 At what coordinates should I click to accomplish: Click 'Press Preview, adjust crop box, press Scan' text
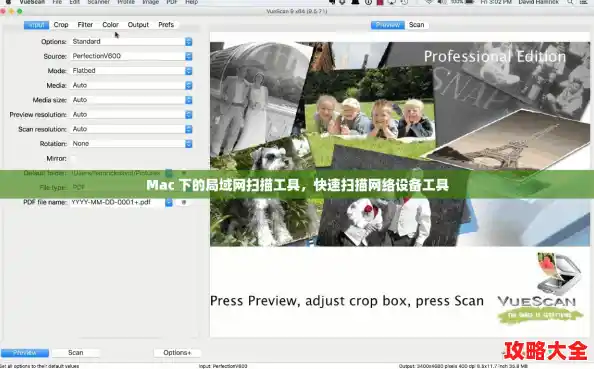coord(347,301)
